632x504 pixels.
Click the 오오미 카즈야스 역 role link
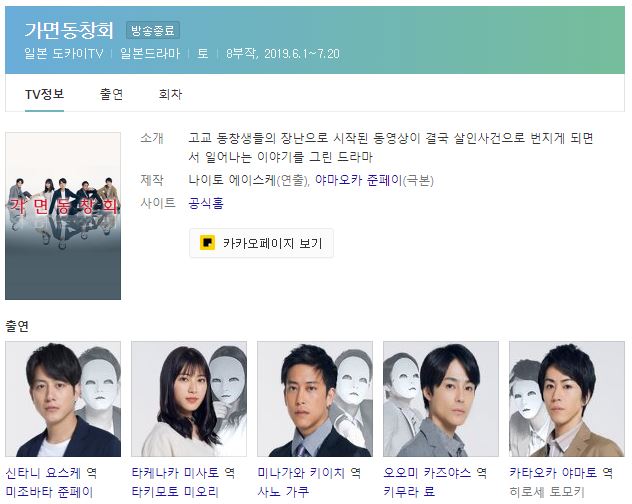(435, 473)
